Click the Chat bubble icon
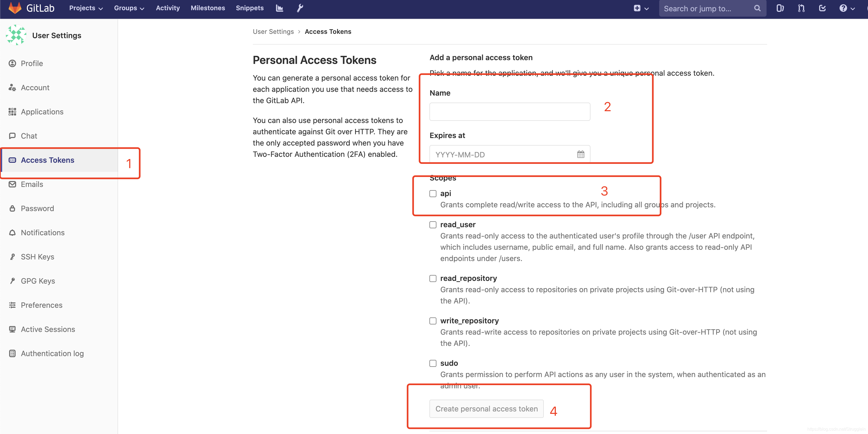This screenshot has width=868, height=434. tap(12, 136)
